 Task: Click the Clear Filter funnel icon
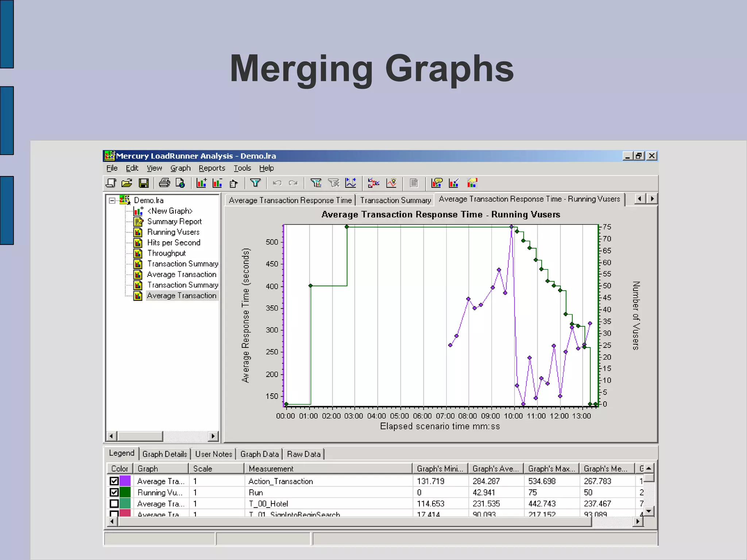(x=333, y=183)
